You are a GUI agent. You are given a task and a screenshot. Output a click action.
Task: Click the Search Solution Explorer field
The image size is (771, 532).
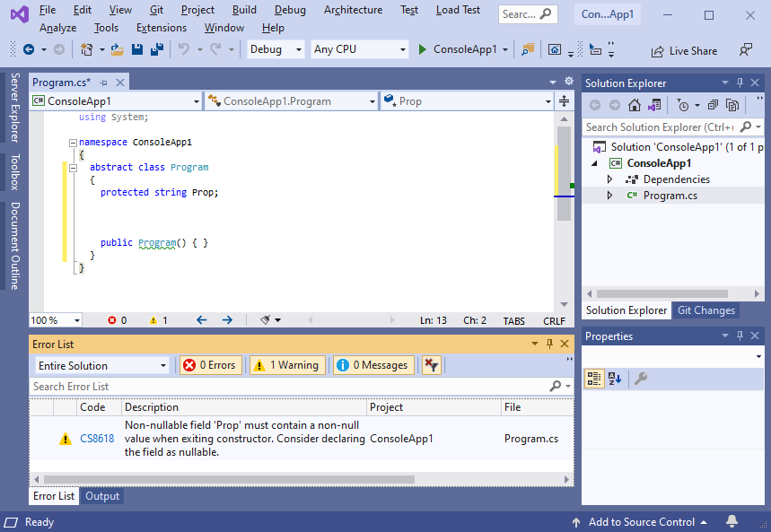click(x=660, y=126)
